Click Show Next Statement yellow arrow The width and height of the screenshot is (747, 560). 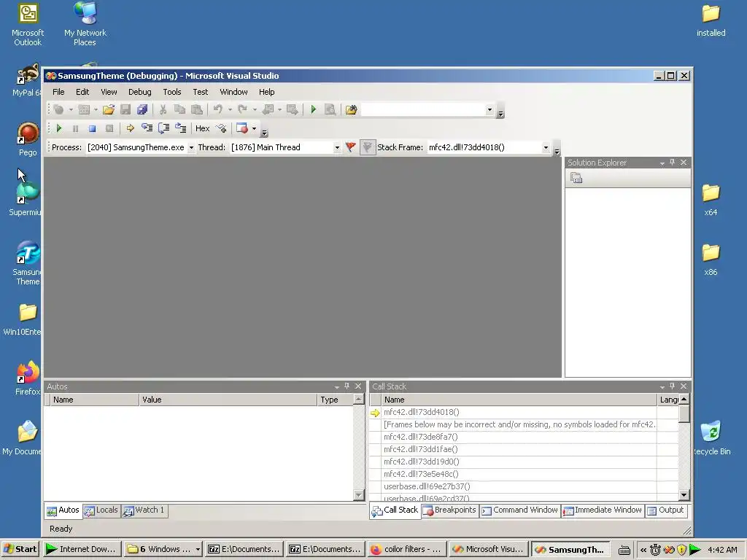pos(130,128)
